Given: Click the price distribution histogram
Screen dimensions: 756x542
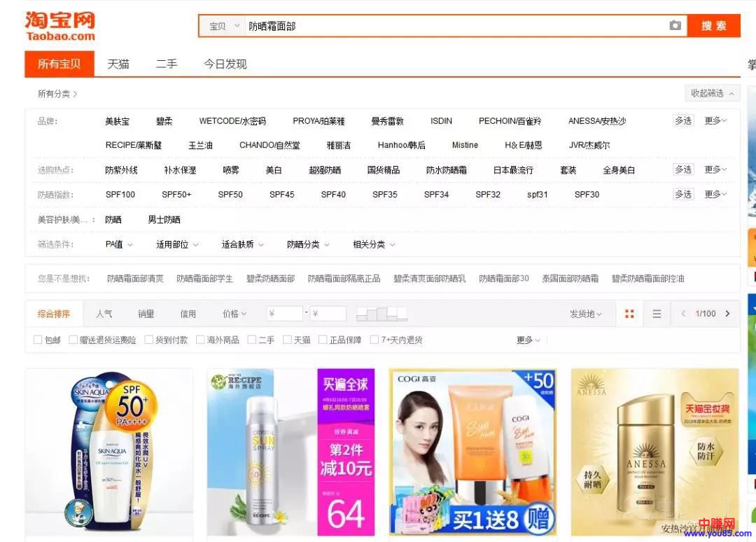Looking at the screenshot, I should [x=381, y=314].
